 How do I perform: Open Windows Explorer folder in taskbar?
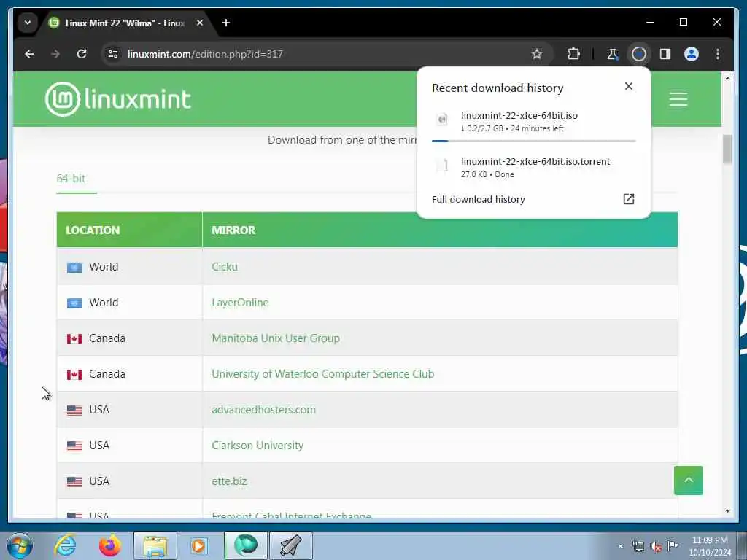coord(155,545)
